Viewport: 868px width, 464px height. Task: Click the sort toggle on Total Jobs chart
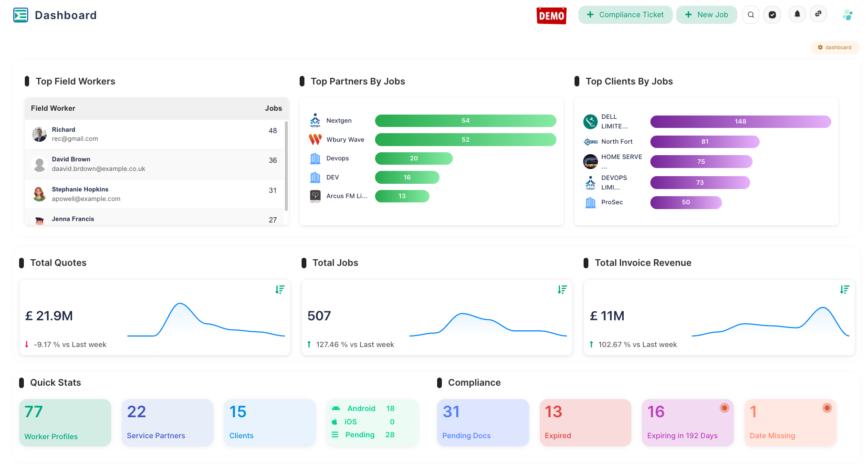(x=562, y=289)
